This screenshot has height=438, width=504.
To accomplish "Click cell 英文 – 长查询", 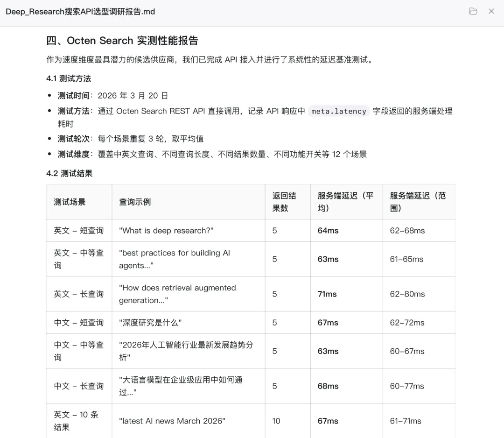I will click(79, 294).
